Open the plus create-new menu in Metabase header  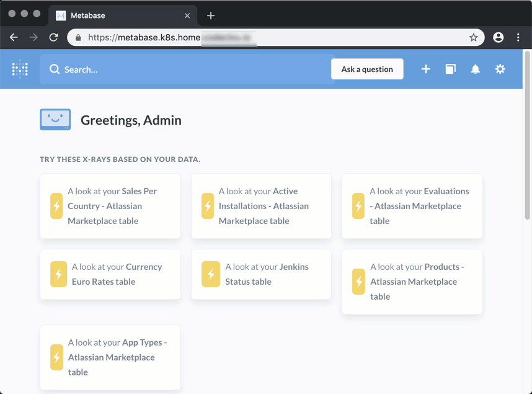click(426, 69)
